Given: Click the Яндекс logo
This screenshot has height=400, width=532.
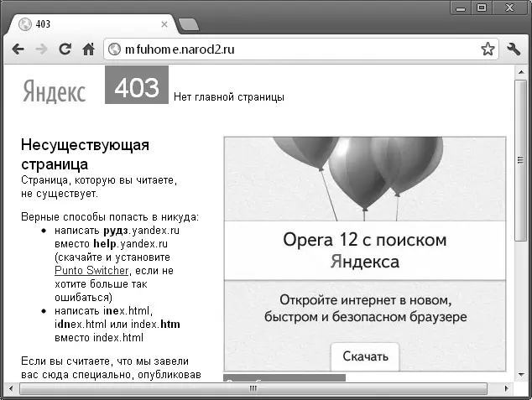Looking at the screenshot, I should pyautogui.click(x=54, y=91).
